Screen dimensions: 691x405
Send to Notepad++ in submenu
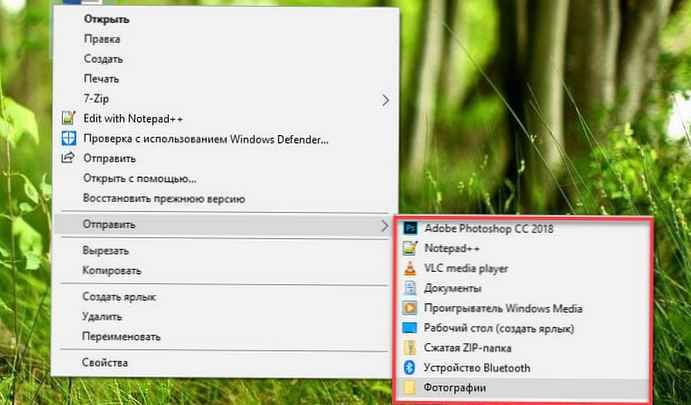[x=452, y=249]
